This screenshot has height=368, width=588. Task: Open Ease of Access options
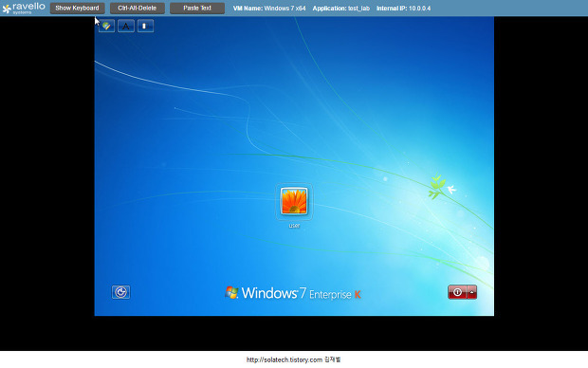(120, 292)
